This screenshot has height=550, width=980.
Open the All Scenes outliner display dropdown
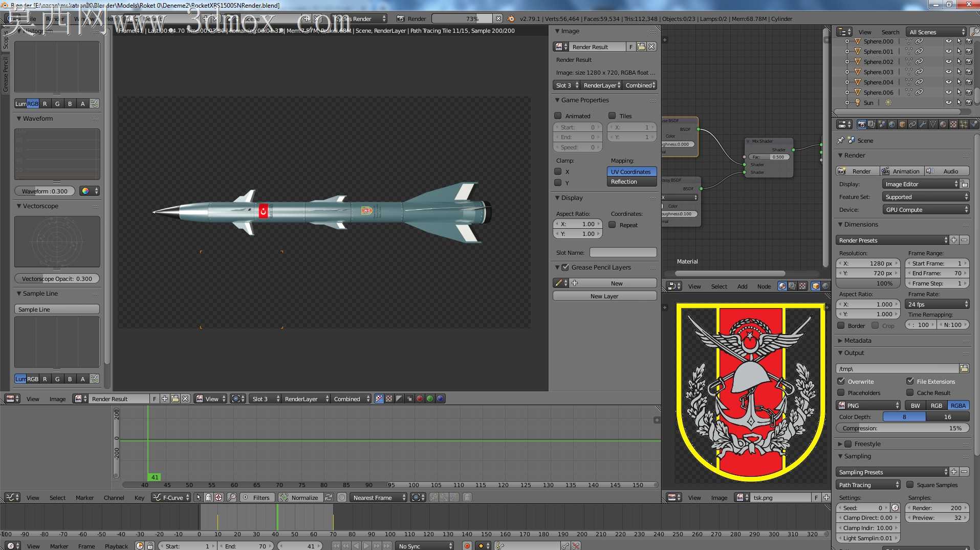(937, 32)
